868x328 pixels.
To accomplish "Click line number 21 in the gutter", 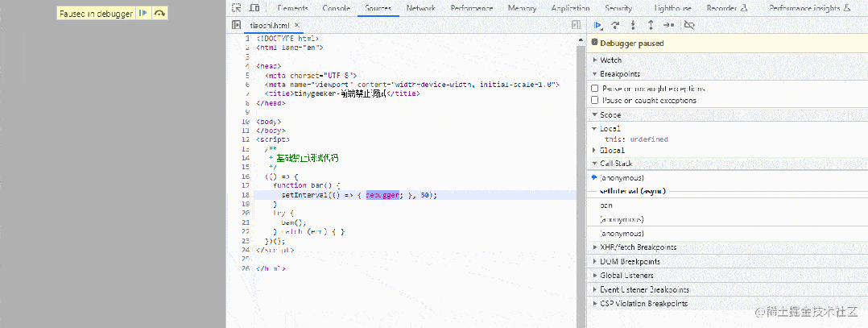I will [246, 222].
